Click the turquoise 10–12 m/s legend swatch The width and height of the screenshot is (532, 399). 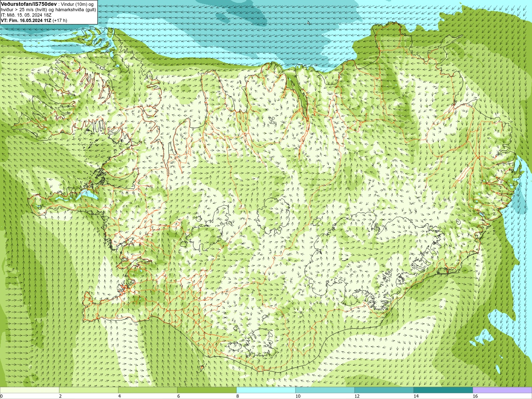point(325,390)
